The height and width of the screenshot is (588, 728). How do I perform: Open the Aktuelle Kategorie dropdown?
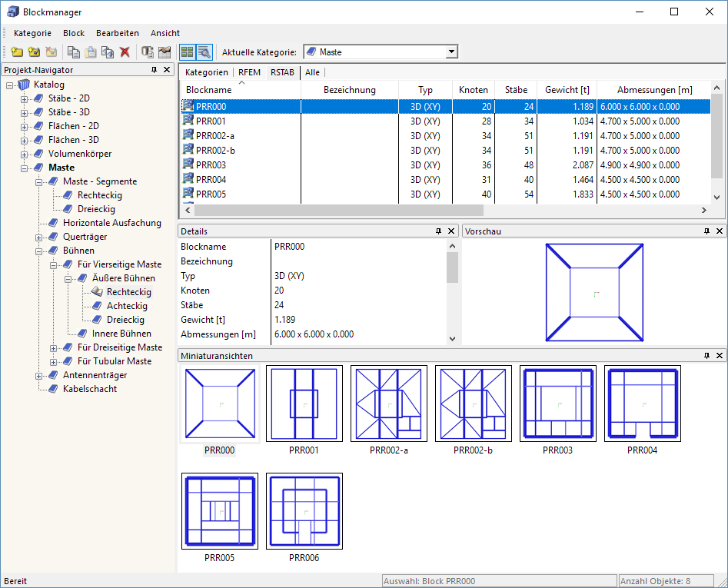452,52
